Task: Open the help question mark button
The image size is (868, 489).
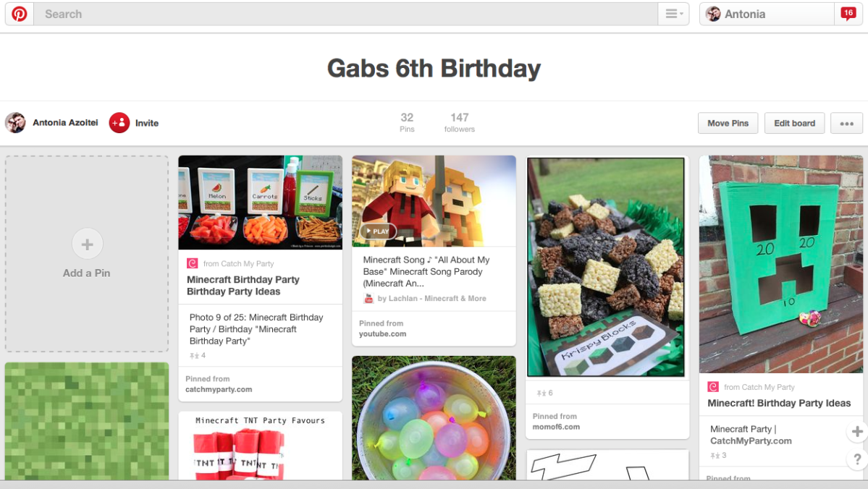Action: [x=857, y=459]
